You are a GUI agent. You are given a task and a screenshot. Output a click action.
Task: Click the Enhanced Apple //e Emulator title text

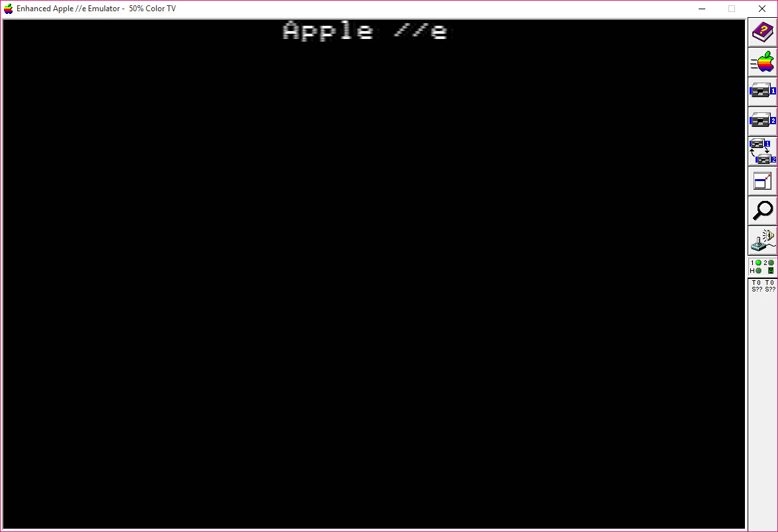pyautogui.click(x=68, y=9)
